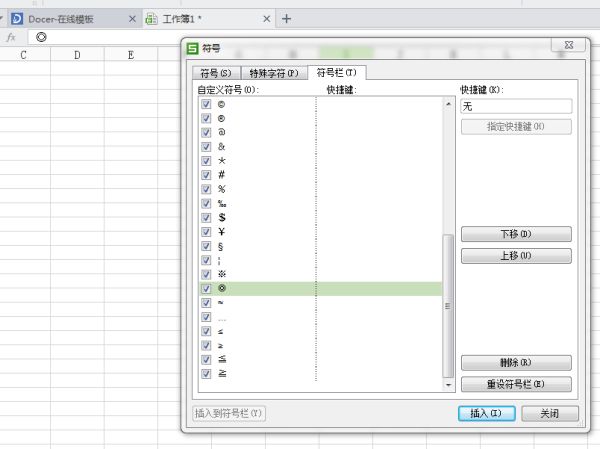Open a new tab with plus button

(286, 18)
